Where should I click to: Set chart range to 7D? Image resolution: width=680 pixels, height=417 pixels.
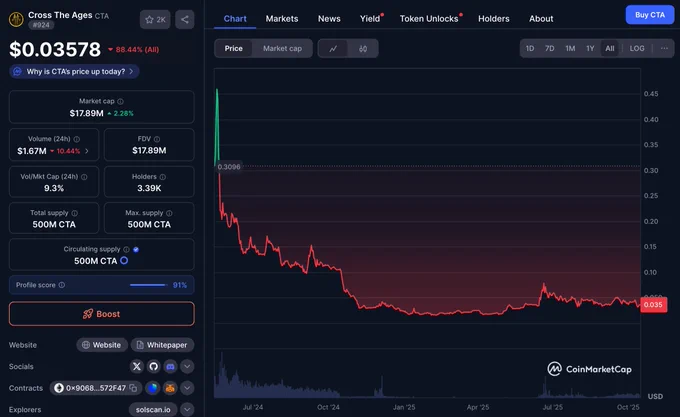click(549, 49)
